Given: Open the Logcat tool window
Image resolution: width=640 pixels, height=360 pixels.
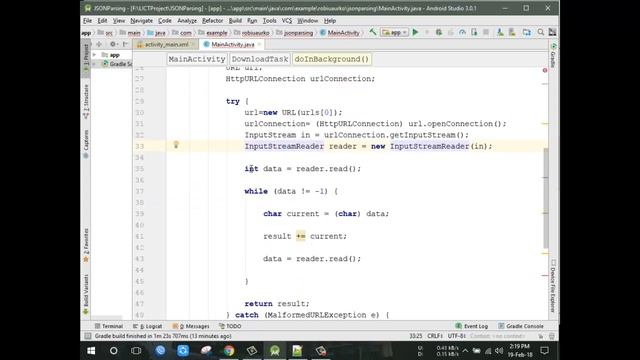Looking at the screenshot, I should pos(148,326).
